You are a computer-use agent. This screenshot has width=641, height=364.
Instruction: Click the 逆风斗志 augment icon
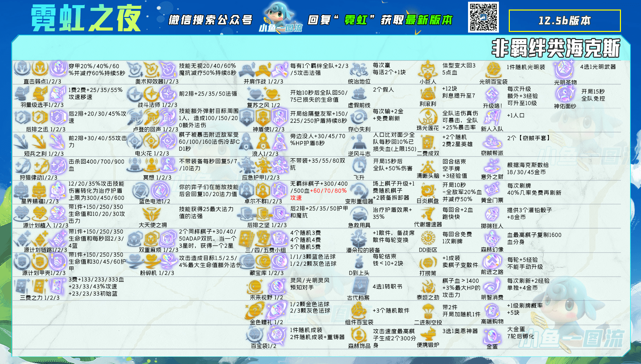(359, 142)
